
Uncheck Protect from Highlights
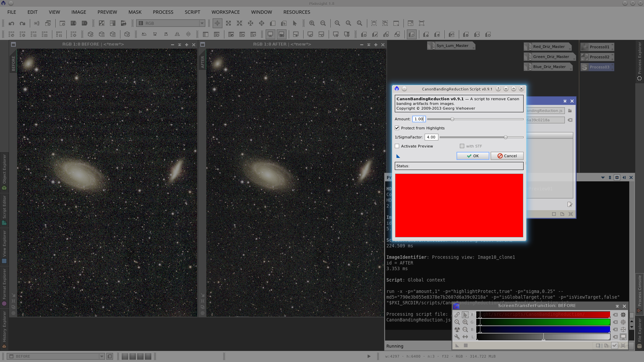(x=397, y=128)
